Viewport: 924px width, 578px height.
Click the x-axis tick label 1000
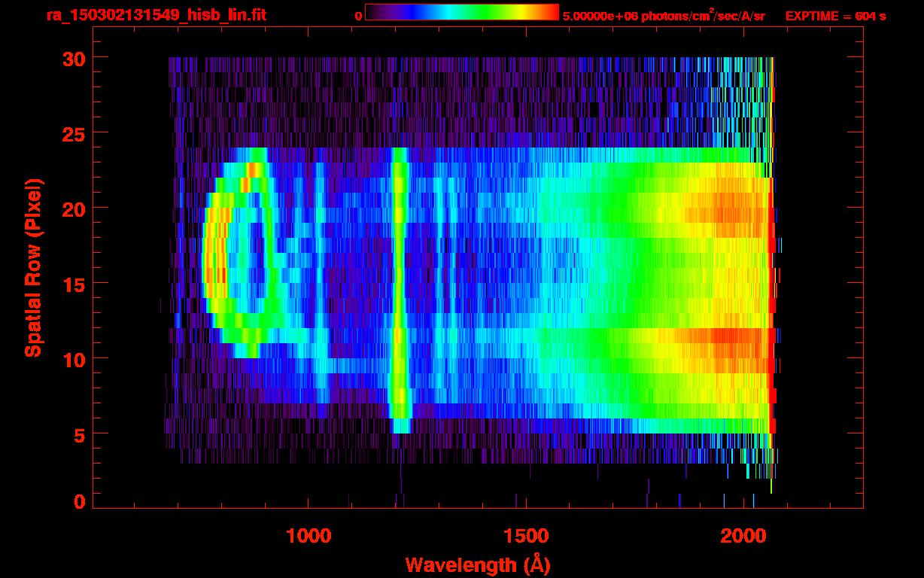(309, 536)
